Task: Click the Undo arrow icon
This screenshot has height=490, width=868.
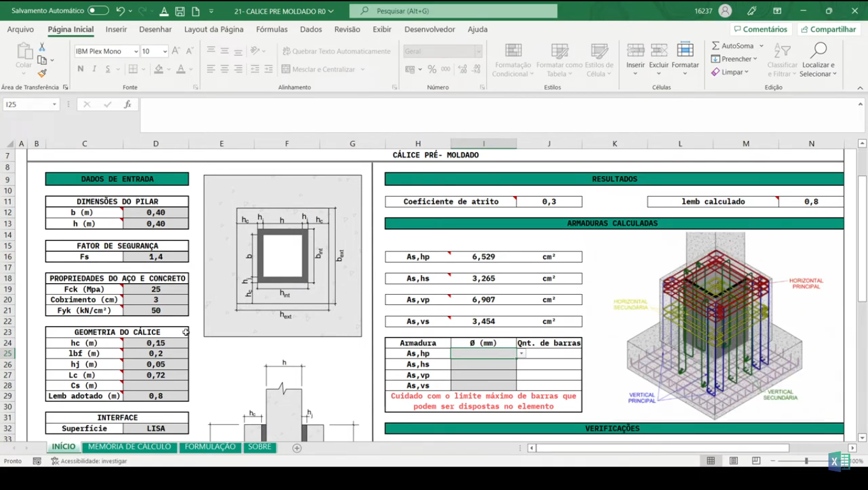Action: (x=120, y=11)
